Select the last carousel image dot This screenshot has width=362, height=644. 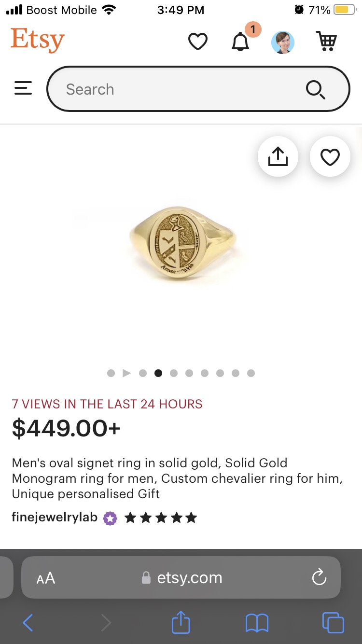(251, 373)
